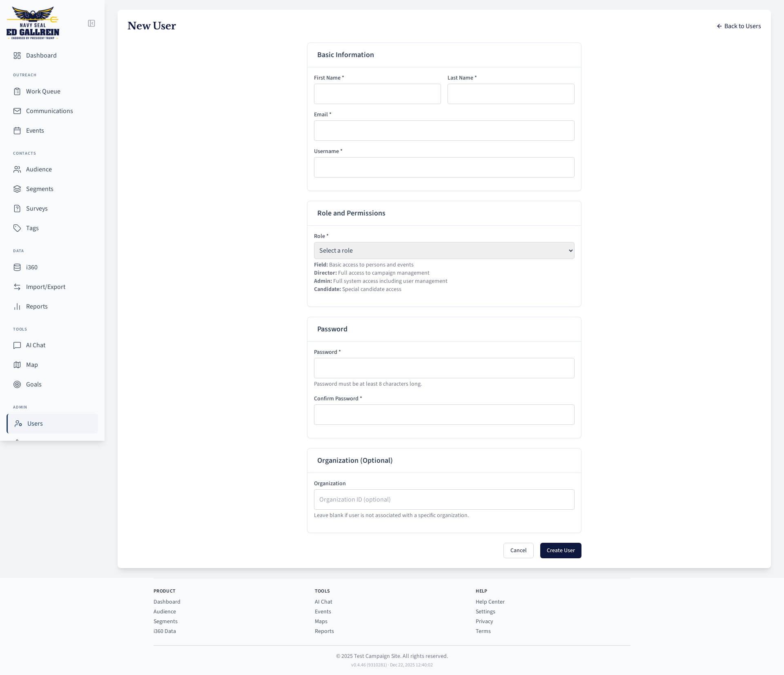Go to Reports in sidebar
This screenshot has height=675, width=784.
(x=37, y=306)
